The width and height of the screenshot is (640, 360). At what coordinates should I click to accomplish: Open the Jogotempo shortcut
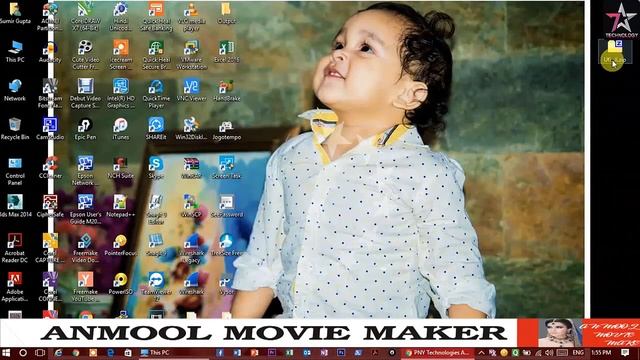click(226, 129)
